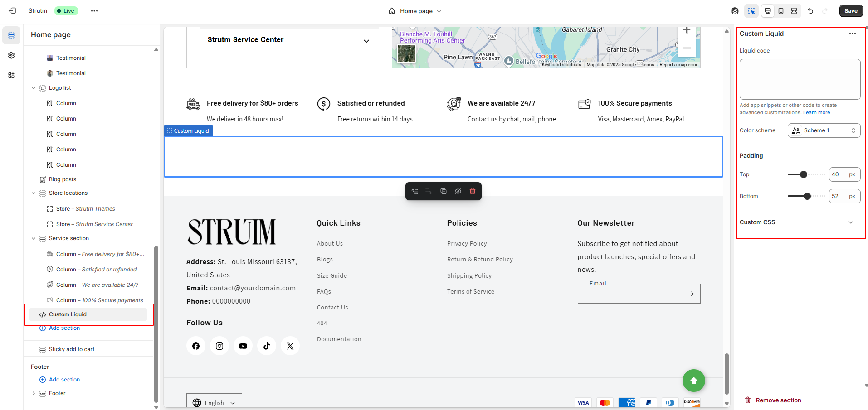
Task: Hide section using eye-slash icon
Action: coord(458,191)
